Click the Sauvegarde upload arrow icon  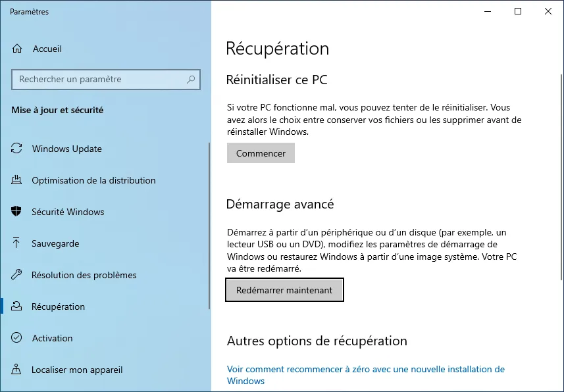tap(17, 243)
